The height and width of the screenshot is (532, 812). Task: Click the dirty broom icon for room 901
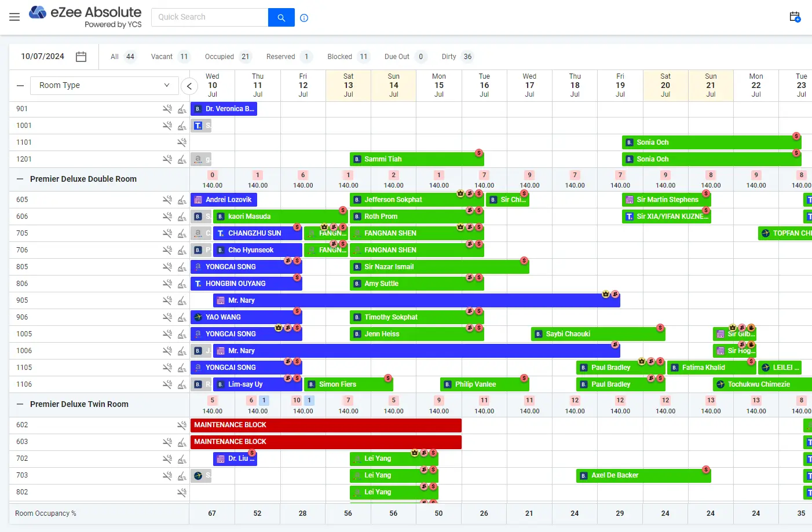[x=182, y=109]
